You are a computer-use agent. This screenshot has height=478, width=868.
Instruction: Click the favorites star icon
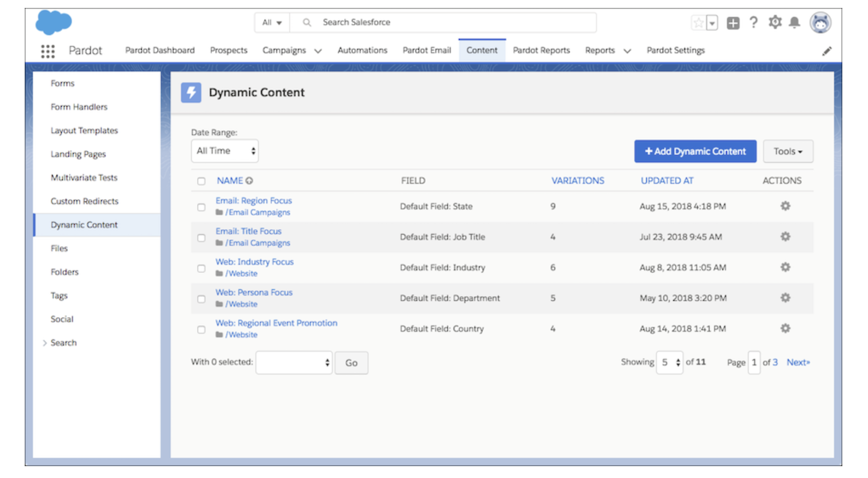tap(698, 23)
